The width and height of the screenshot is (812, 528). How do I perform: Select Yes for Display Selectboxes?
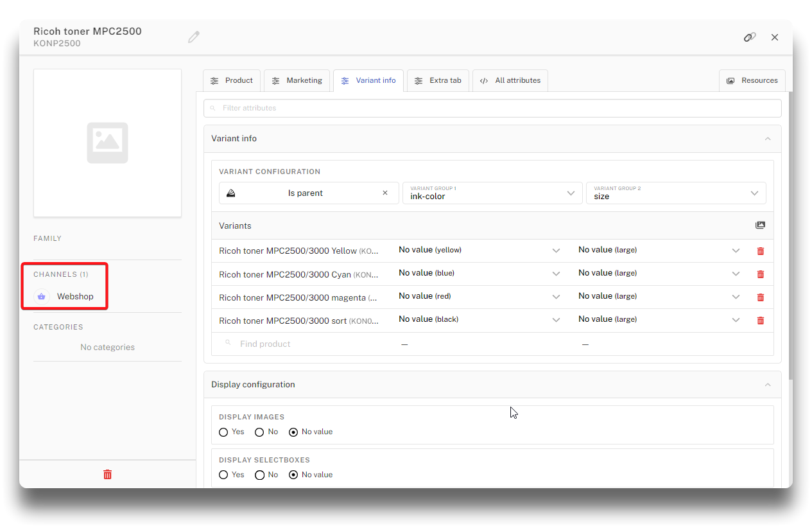tap(223, 475)
